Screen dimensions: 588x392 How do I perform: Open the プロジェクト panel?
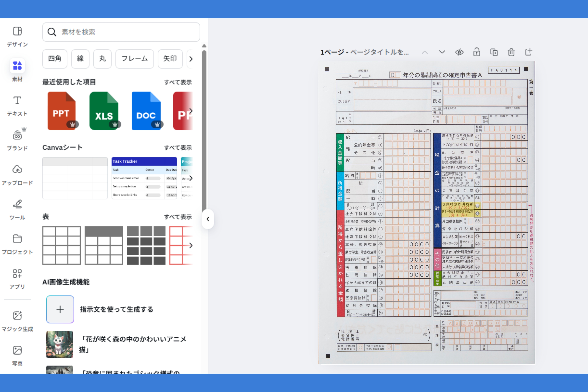pyautogui.click(x=17, y=244)
